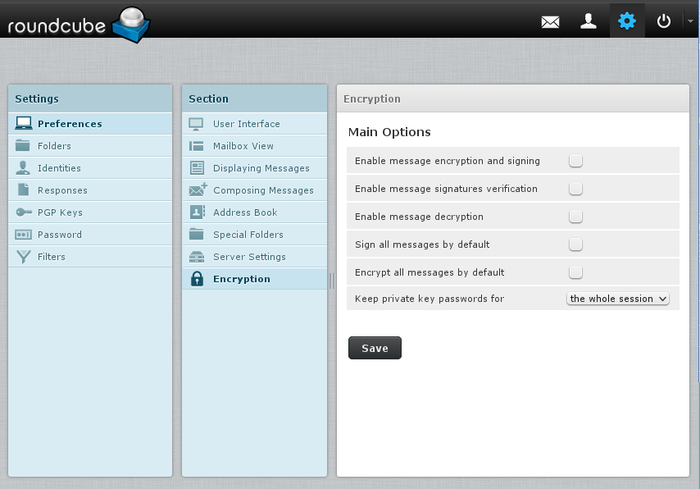This screenshot has width=700, height=489.
Task: Open the Mail envelope icon in top bar
Action: [550, 21]
